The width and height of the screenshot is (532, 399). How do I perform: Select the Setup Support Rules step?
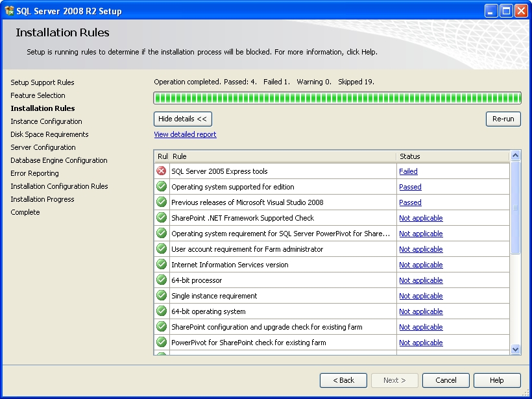[x=42, y=82]
